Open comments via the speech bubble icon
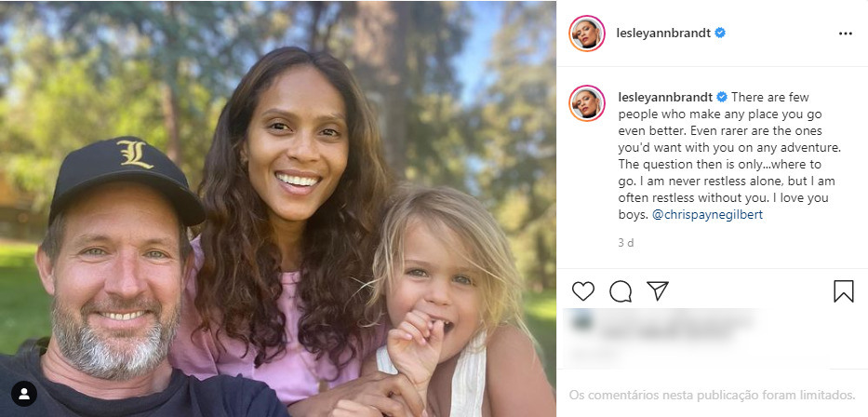The width and height of the screenshot is (868, 417). (621, 291)
